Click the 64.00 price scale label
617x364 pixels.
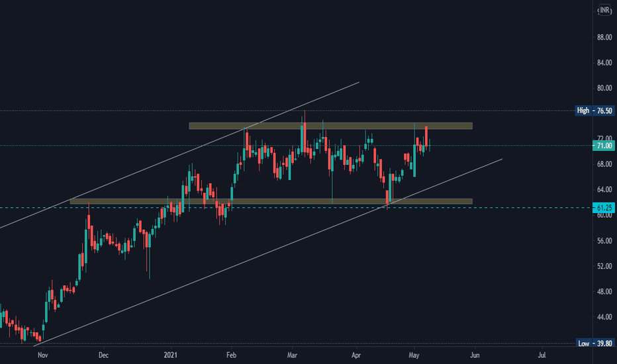604,190
